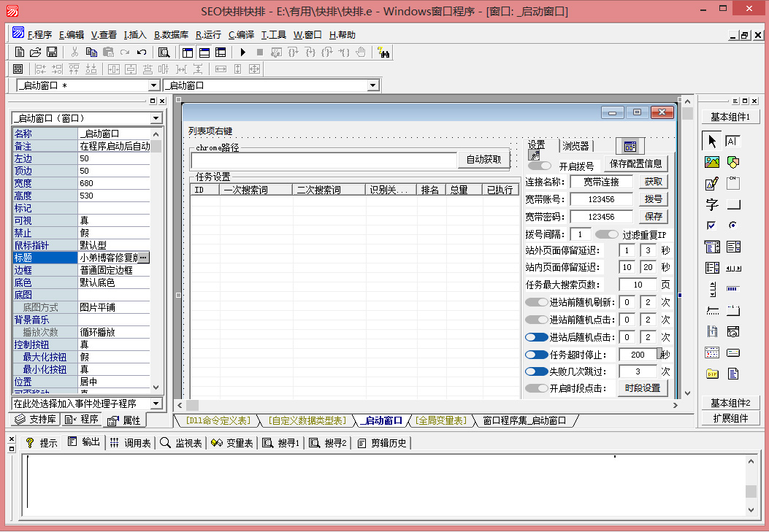Expand the _启动窗口（窗口）object dropdown
The height and width of the screenshot is (532, 769).
[x=156, y=118]
